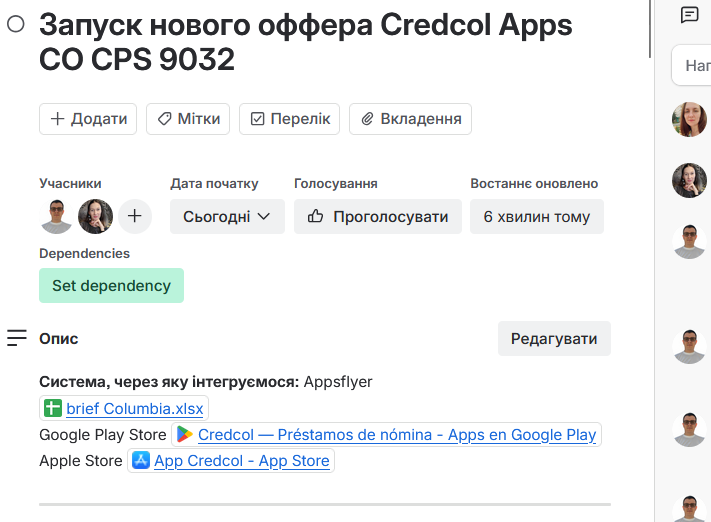
Task: Add a checklist with Перелік button
Action: pos(290,119)
